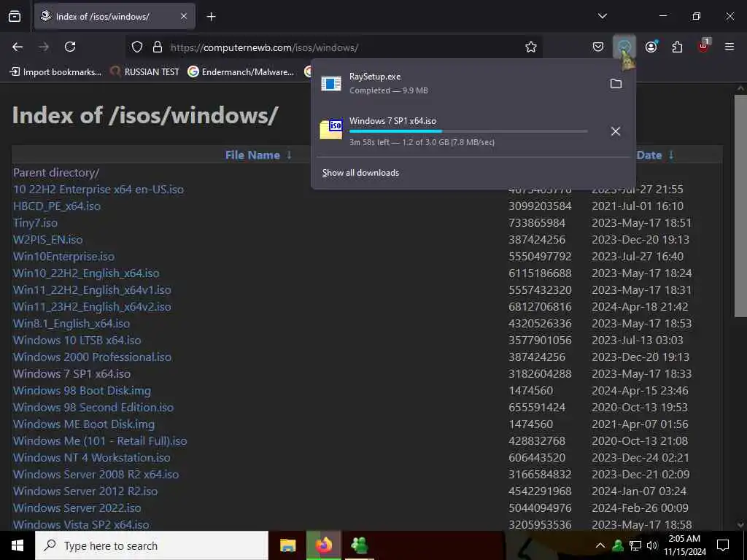Download Windows ME Boot Disk.img

(84, 424)
